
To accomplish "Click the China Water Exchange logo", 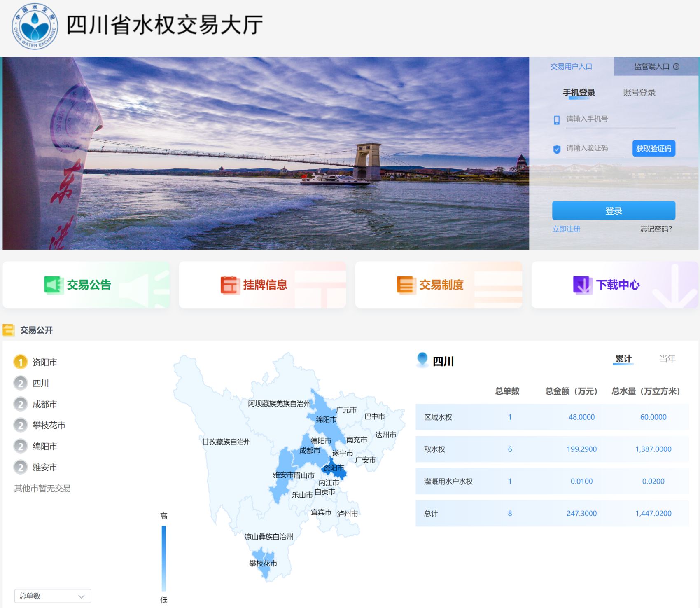I will (35, 26).
